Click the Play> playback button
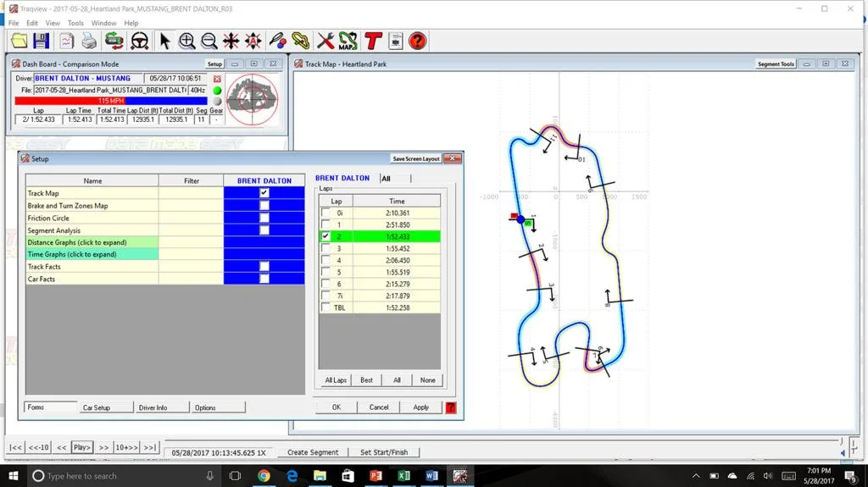The image size is (868, 487). tap(82, 447)
